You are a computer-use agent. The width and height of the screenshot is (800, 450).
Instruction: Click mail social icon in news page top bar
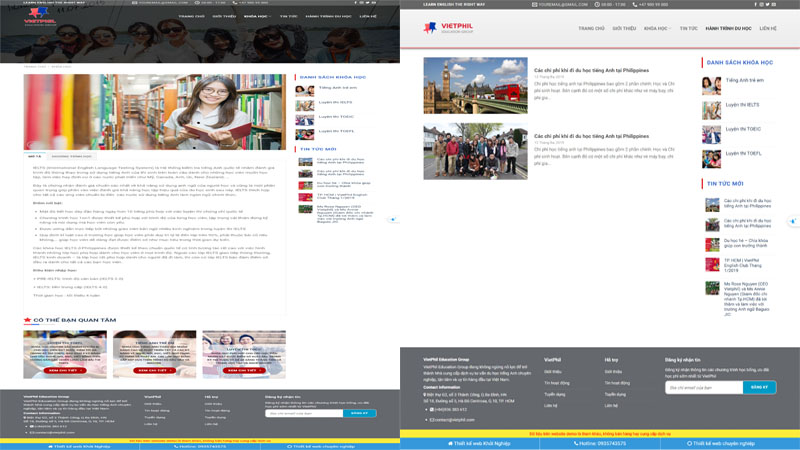(x=773, y=4)
